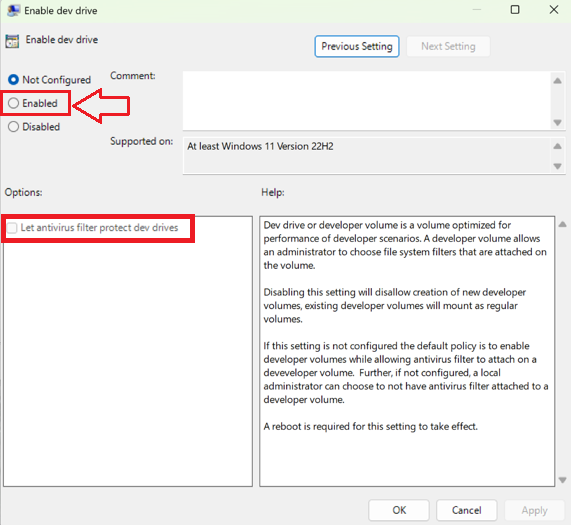This screenshot has width=571, height=525.
Task: Click the Supported on: label
Action: [142, 141]
